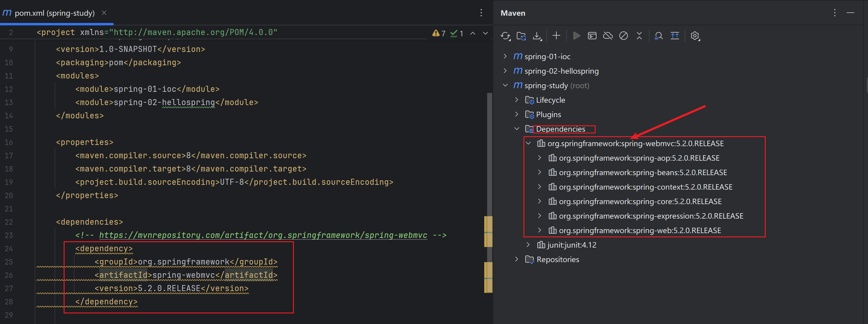This screenshot has height=324, width=868.
Task: Open Maven panel options menu
Action: (835, 13)
